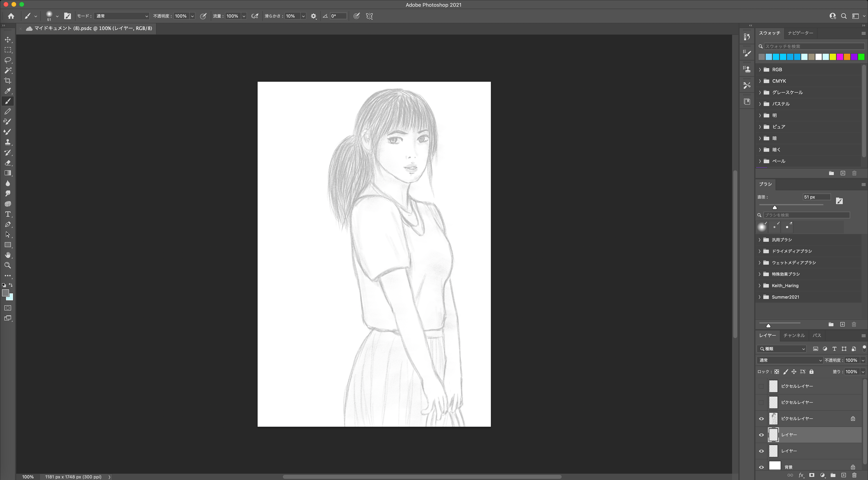Switch to the ナビゲーター tab

tap(800, 33)
